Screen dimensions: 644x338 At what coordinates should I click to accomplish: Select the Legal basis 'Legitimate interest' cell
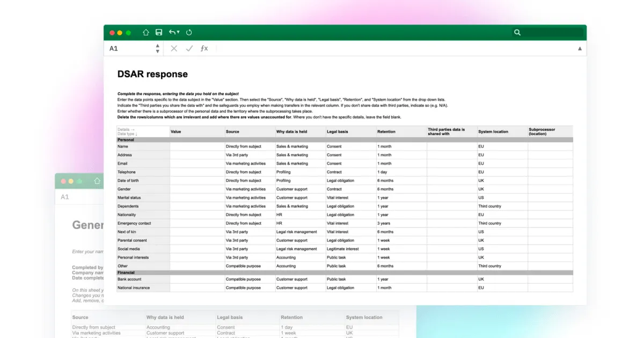(350, 249)
